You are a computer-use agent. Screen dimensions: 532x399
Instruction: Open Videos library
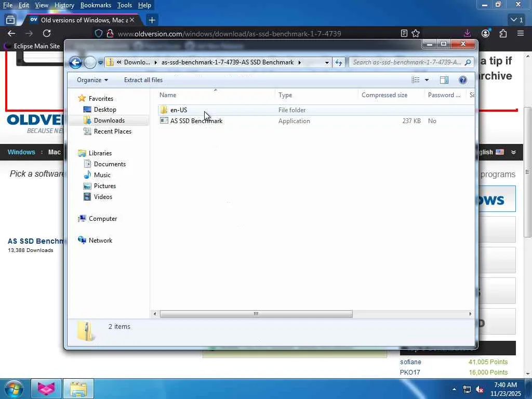click(103, 197)
